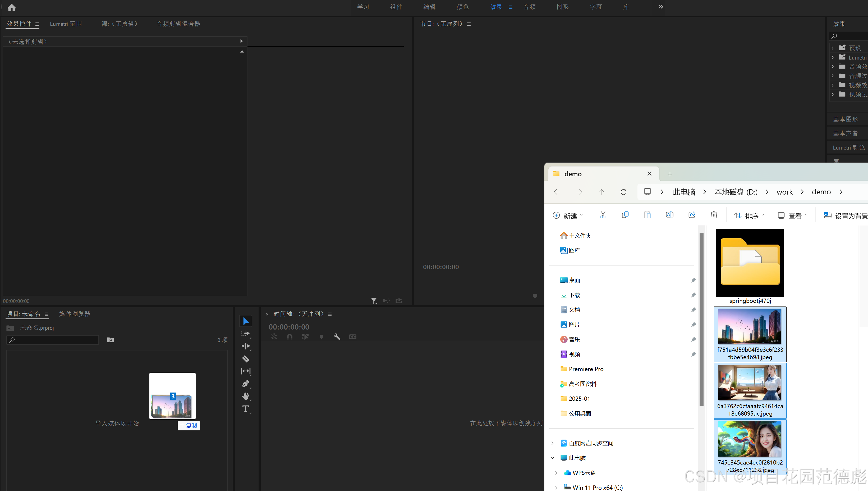This screenshot has width=868, height=491.
Task: Switch to the 媒体浏览器 tab
Action: pos(75,314)
